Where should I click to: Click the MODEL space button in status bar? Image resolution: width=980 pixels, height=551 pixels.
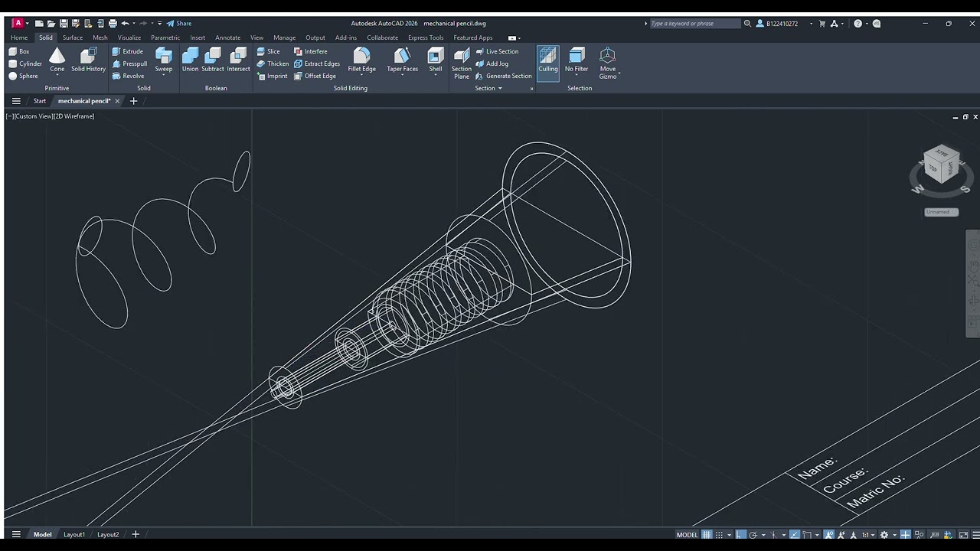point(688,535)
